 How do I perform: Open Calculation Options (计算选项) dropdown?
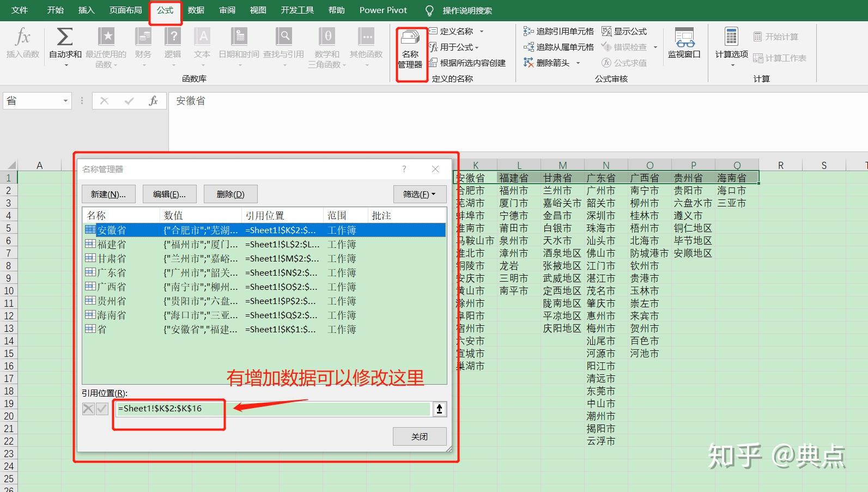click(x=731, y=46)
